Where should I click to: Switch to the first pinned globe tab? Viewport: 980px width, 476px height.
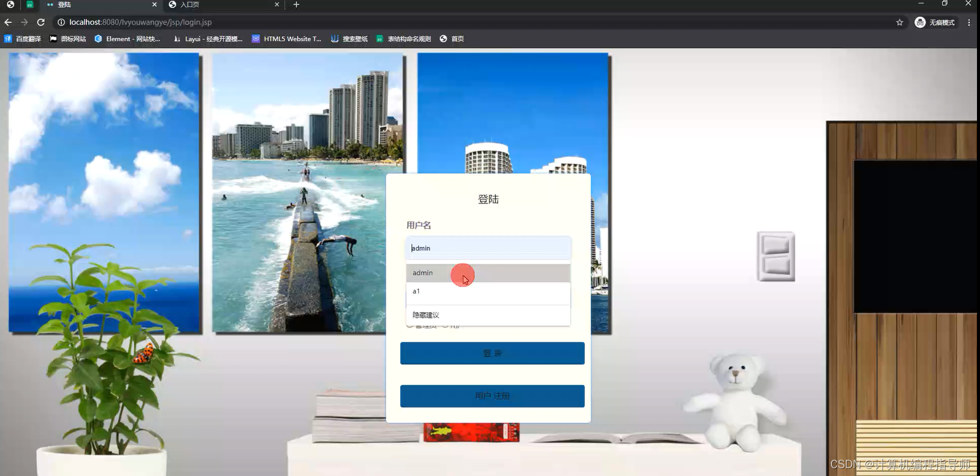point(10,4)
